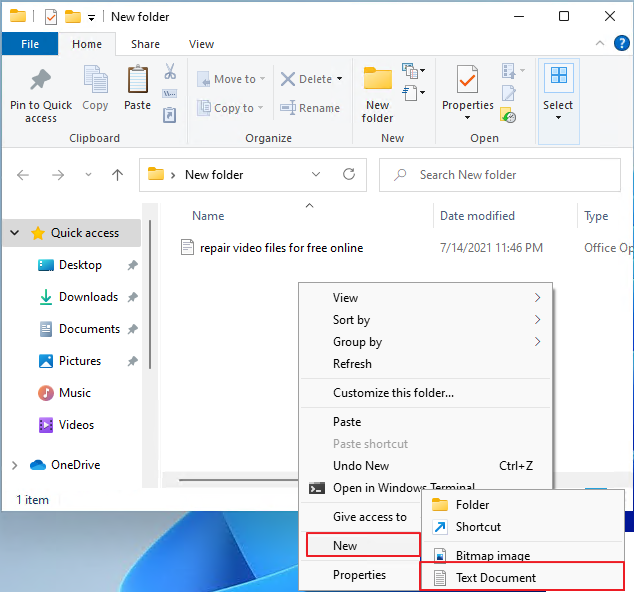The width and height of the screenshot is (634, 592).
Task: Click the Cut scissors icon
Action: click(x=170, y=71)
